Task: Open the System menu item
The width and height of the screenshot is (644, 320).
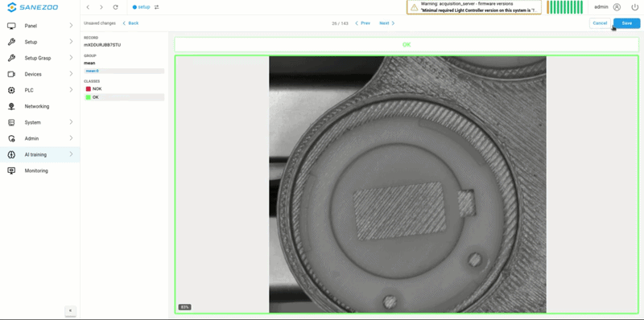Action: click(39, 122)
